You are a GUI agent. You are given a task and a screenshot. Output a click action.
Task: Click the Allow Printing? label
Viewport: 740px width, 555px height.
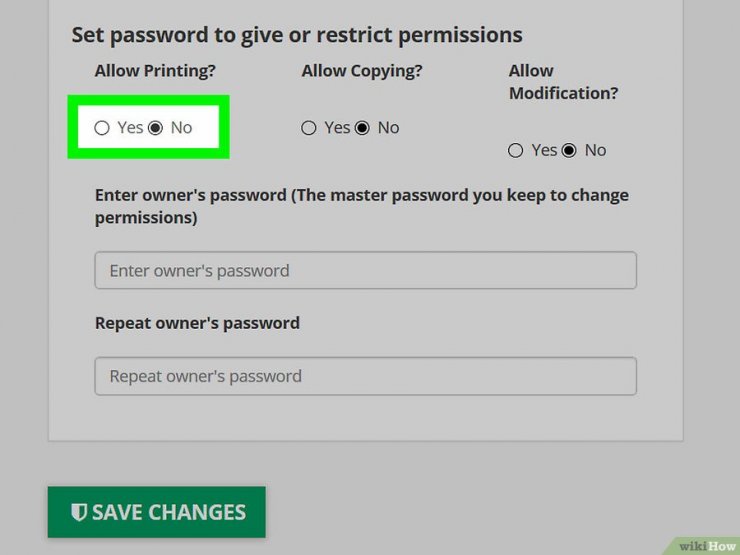tap(155, 71)
